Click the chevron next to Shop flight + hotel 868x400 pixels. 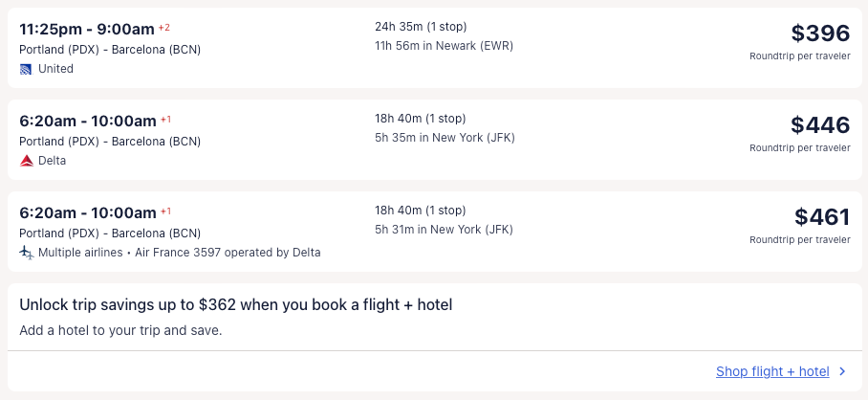[x=842, y=372]
